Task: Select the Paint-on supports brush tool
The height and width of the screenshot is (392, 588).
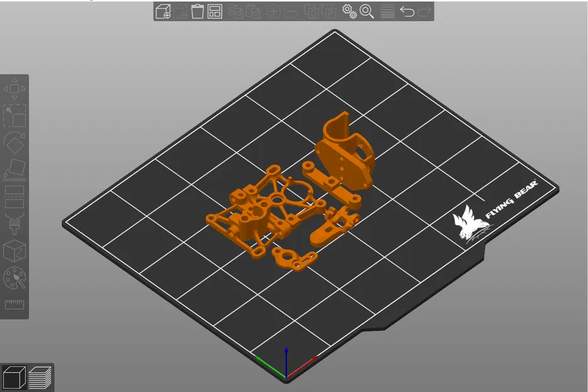Action: click(14, 223)
